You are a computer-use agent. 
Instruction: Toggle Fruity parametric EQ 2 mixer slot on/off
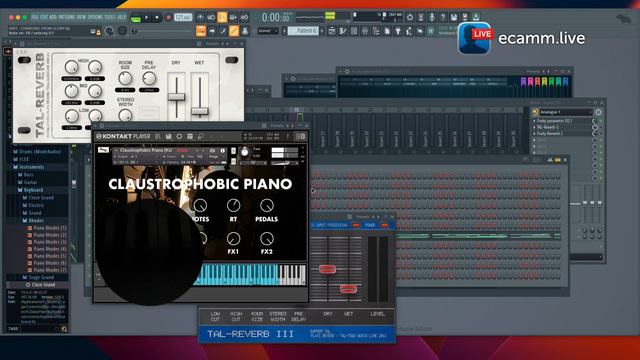tap(601, 121)
